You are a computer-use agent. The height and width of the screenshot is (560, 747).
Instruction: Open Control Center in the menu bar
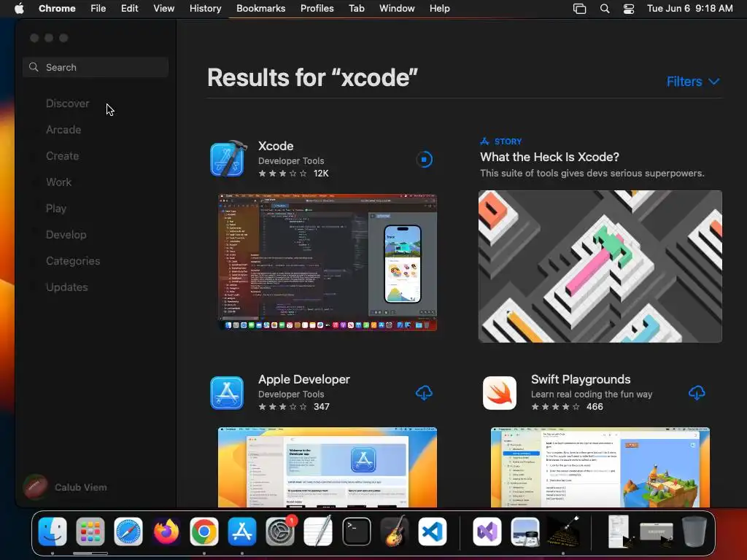(x=629, y=9)
